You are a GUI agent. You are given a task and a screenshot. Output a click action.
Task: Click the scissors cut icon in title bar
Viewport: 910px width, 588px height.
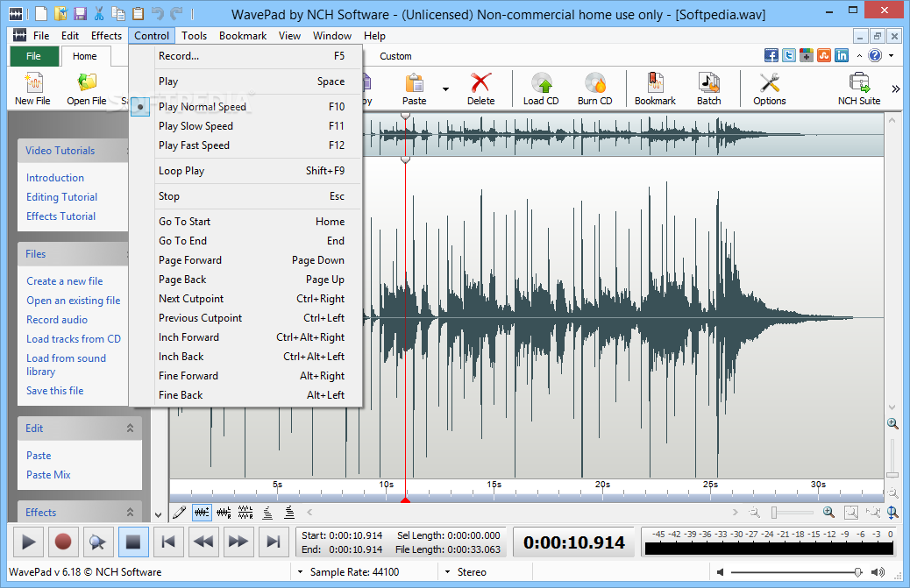point(99,13)
